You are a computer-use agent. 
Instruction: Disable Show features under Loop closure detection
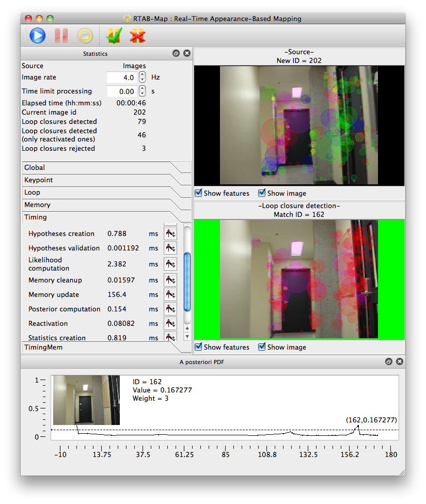pos(199,347)
